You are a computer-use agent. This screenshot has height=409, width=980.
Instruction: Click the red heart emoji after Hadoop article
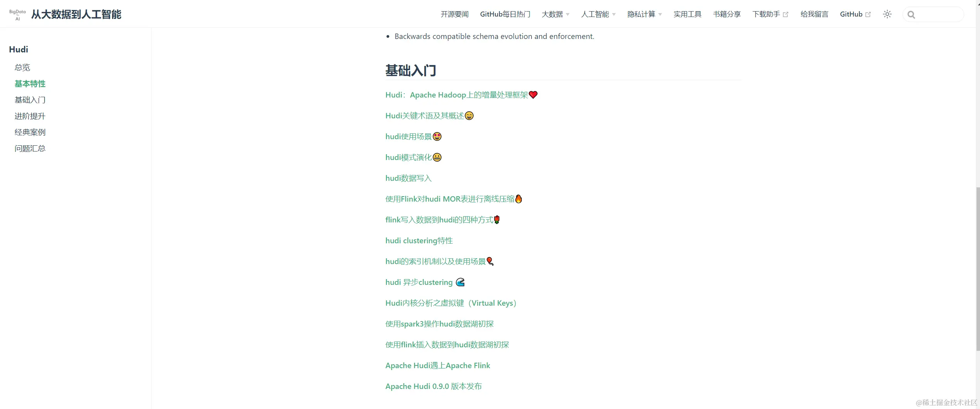coord(533,95)
